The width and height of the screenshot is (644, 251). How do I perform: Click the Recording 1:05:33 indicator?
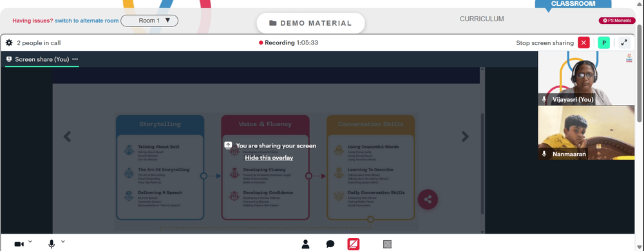[x=289, y=42]
